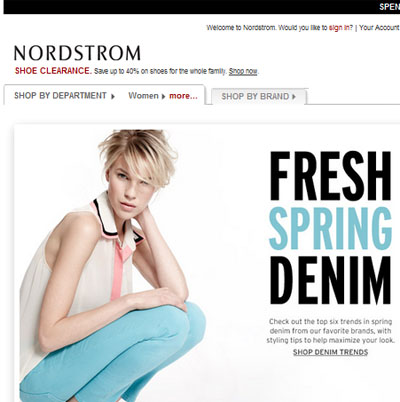Click the arrow icon next to Women
The height and width of the screenshot is (402, 400).
coord(163,96)
